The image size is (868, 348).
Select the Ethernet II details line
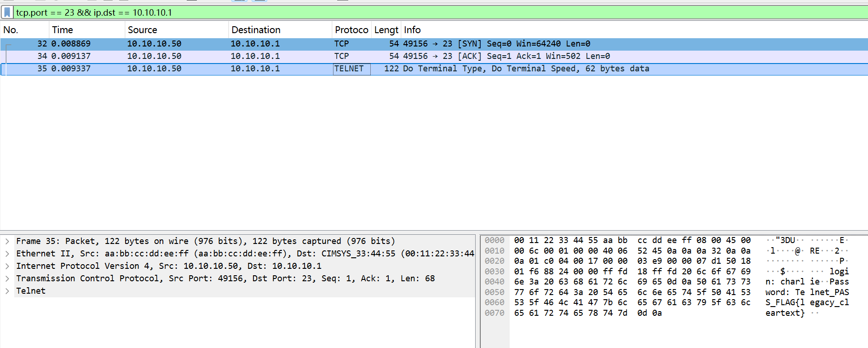click(245, 254)
